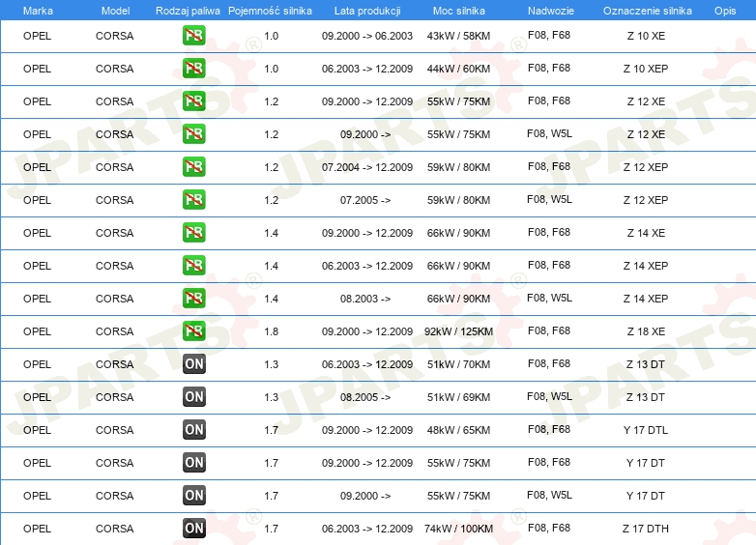Click the Model column header
Viewport: 756px width, 545px height.
[115, 11]
